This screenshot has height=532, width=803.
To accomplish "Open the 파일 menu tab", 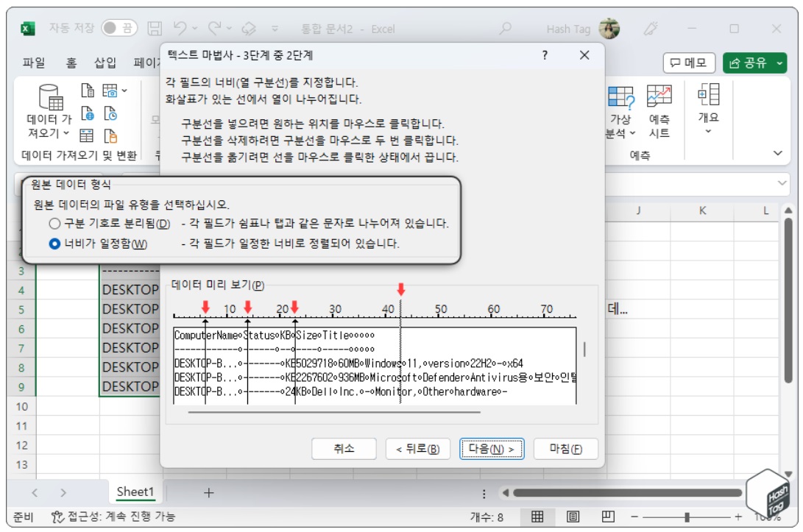I will pyautogui.click(x=34, y=63).
